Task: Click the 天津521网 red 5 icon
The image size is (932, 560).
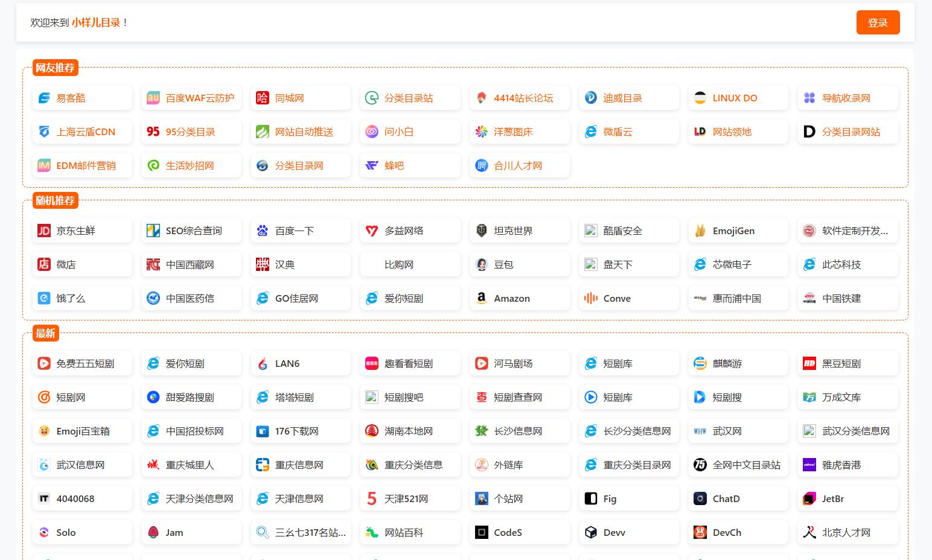Action: pyautogui.click(x=372, y=498)
